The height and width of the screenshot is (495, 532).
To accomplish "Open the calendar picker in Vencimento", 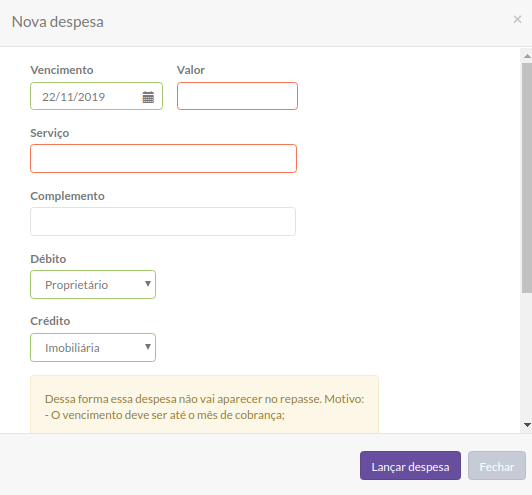I will pyautogui.click(x=148, y=97).
